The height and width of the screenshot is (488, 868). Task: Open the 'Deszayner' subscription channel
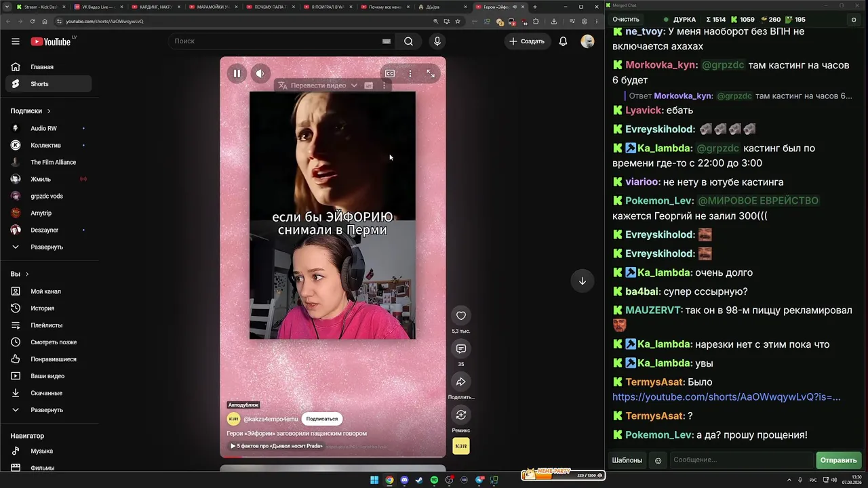coord(47,230)
